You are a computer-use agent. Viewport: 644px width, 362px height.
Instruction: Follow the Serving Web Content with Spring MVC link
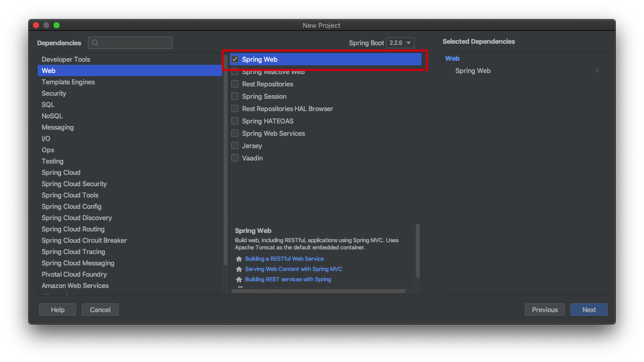293,269
